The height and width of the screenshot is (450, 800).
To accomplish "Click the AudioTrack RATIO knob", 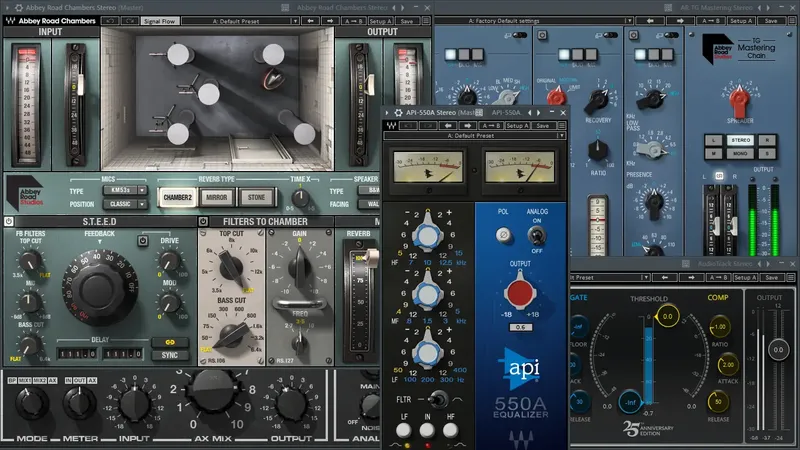I will pyautogui.click(x=719, y=327).
